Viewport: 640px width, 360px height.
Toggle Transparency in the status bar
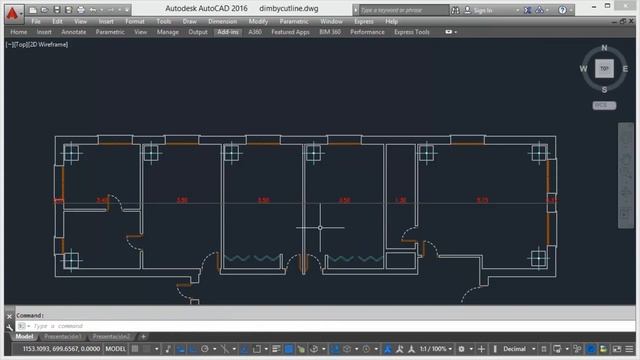(x=289, y=349)
